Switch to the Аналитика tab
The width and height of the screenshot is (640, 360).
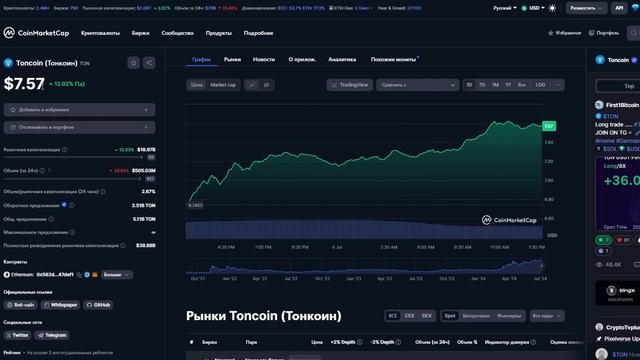tap(342, 60)
